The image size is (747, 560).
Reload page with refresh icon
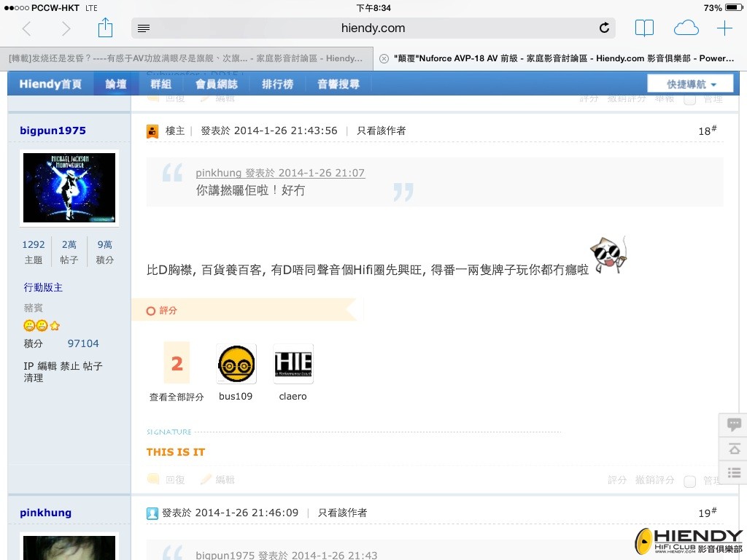604,28
